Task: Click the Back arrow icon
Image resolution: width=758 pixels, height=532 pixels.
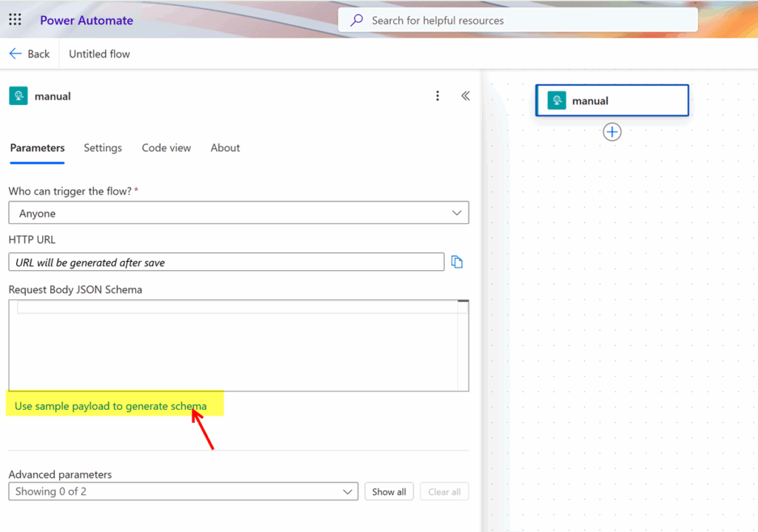Action: [x=16, y=54]
